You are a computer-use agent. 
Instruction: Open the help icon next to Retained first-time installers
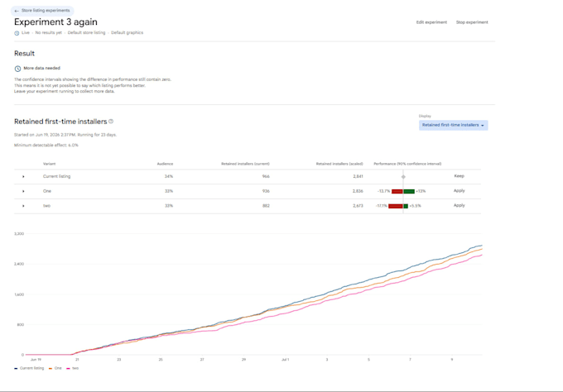(111, 122)
